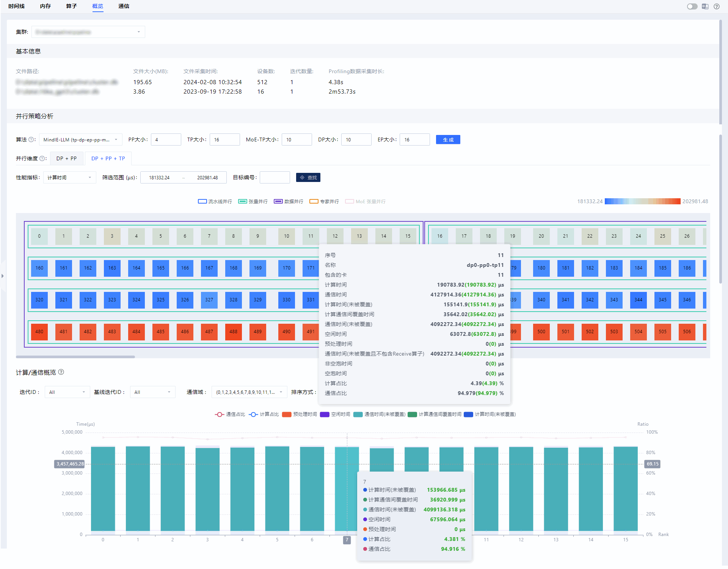Click the 目标编号 input field
728x569 pixels.
pyautogui.click(x=275, y=177)
